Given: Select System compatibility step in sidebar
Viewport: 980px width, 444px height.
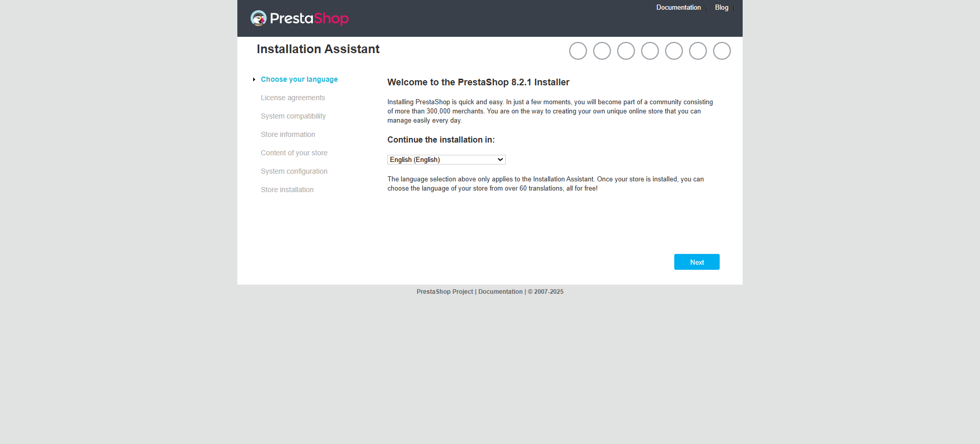Looking at the screenshot, I should click(293, 116).
